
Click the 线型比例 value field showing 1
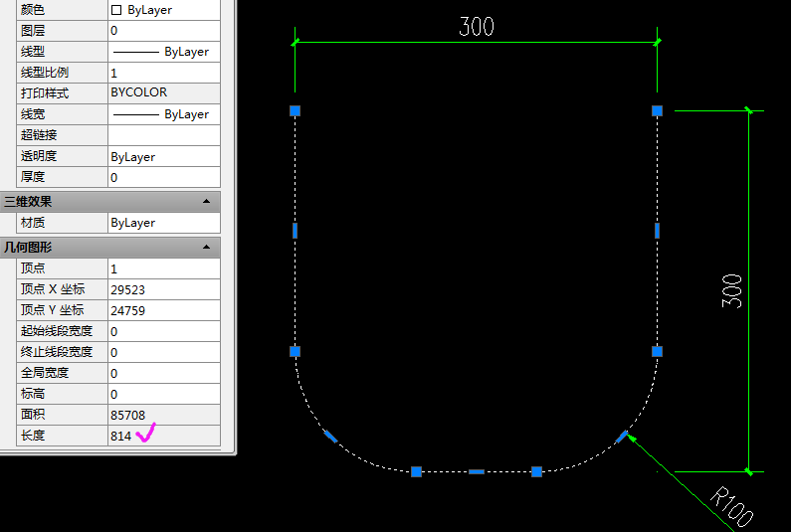click(x=164, y=73)
